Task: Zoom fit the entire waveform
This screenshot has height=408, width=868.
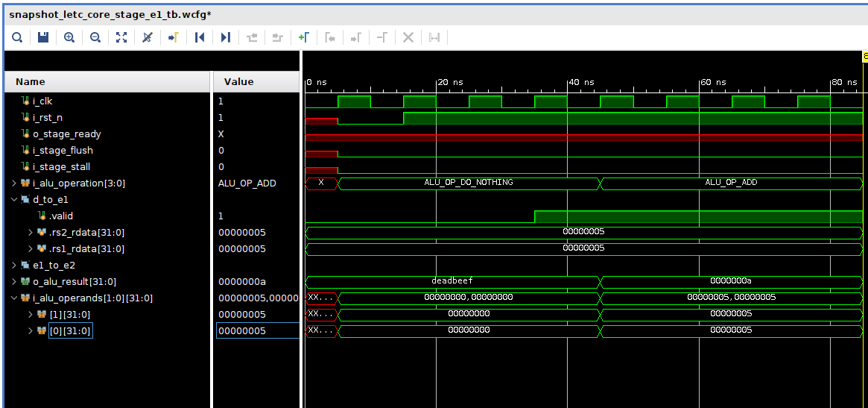Action: pyautogui.click(x=121, y=37)
